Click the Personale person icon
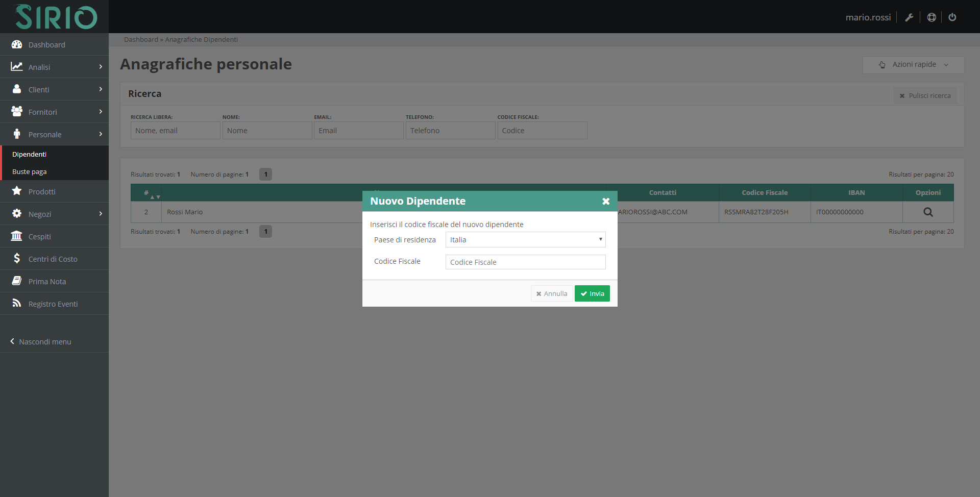 pyautogui.click(x=17, y=134)
